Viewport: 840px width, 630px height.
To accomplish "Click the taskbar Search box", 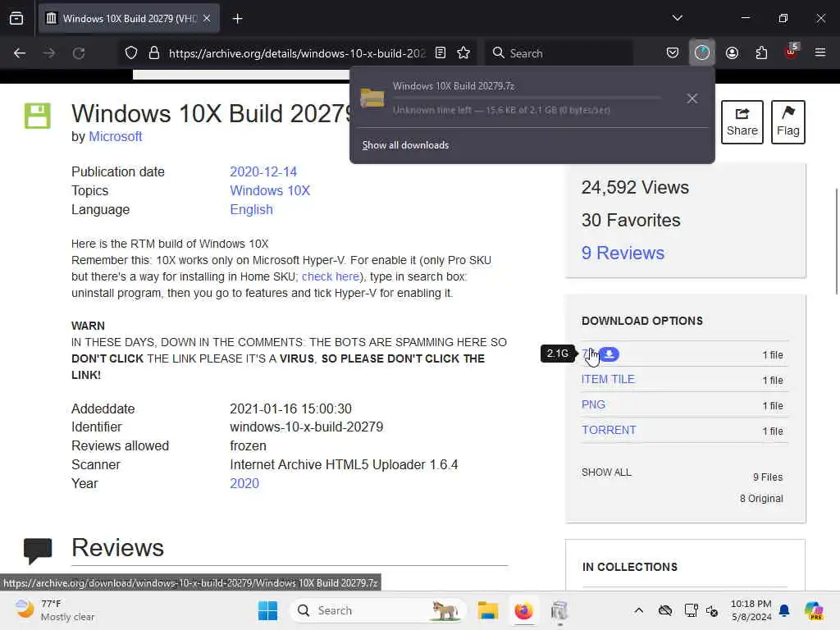I will (x=379, y=610).
